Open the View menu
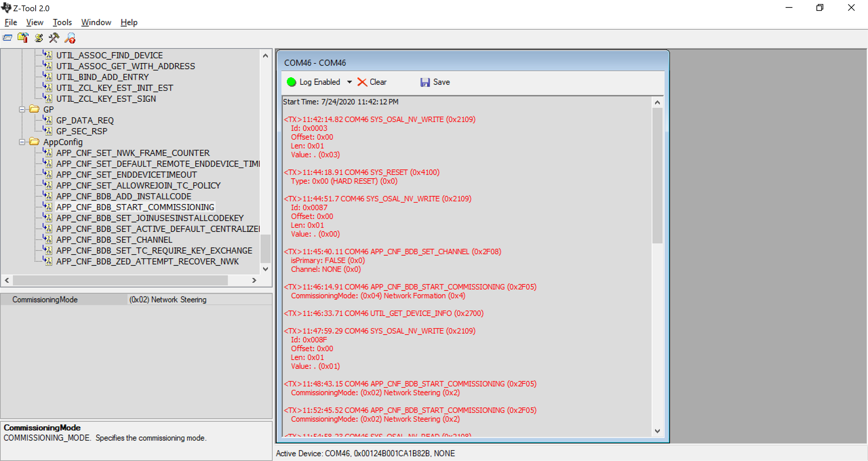The height and width of the screenshot is (461, 868). point(35,22)
